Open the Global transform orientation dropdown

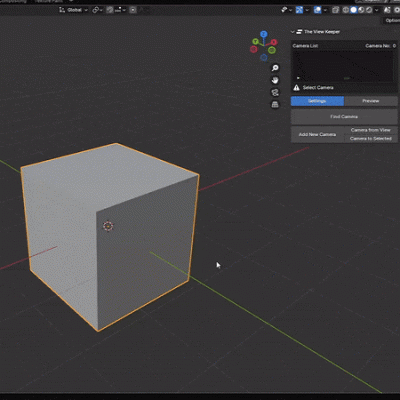pyautogui.click(x=73, y=10)
